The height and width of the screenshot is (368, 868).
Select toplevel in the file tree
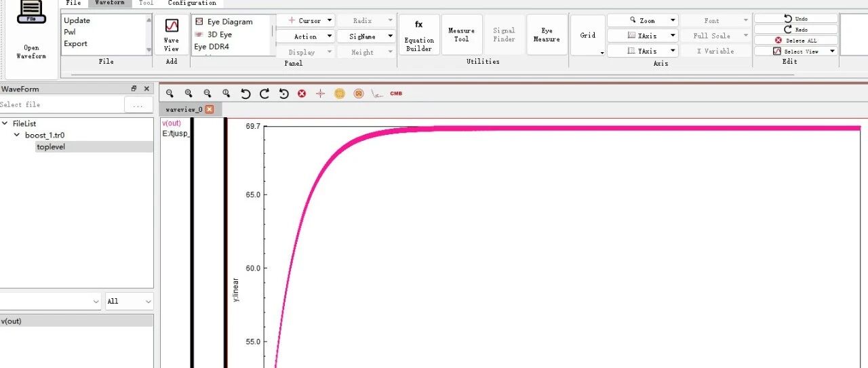51,147
